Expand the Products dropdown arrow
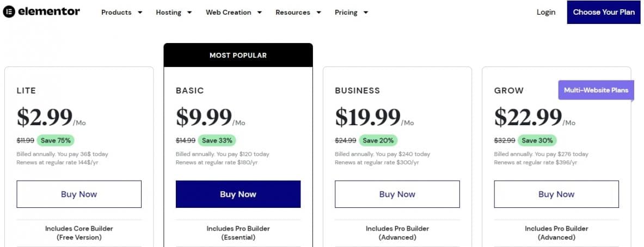 [x=140, y=13]
